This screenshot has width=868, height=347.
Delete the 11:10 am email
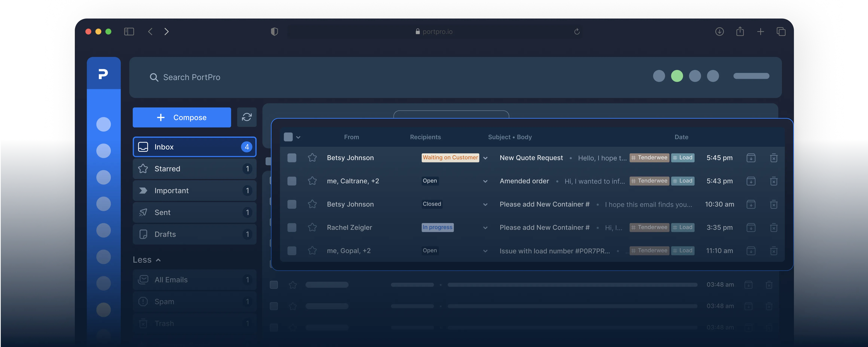coord(774,251)
